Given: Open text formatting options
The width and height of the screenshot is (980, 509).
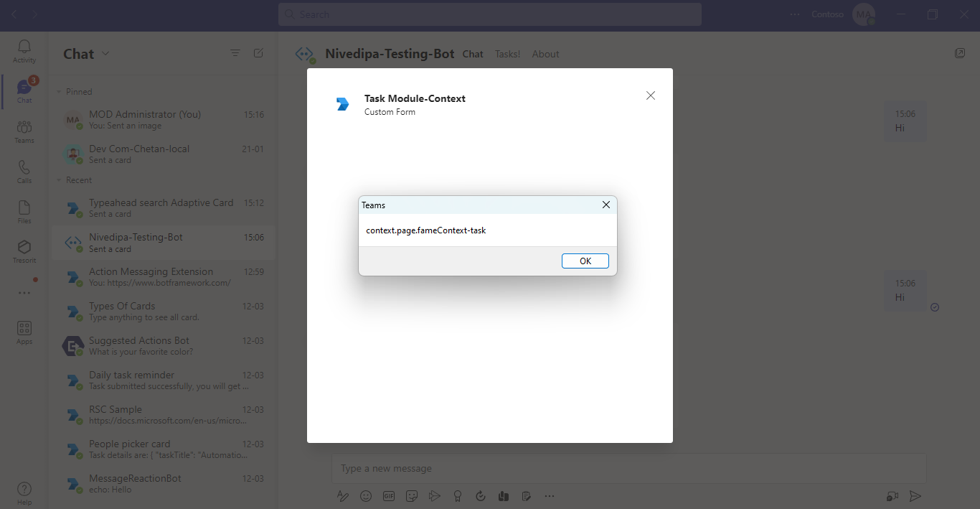Looking at the screenshot, I should click(343, 495).
